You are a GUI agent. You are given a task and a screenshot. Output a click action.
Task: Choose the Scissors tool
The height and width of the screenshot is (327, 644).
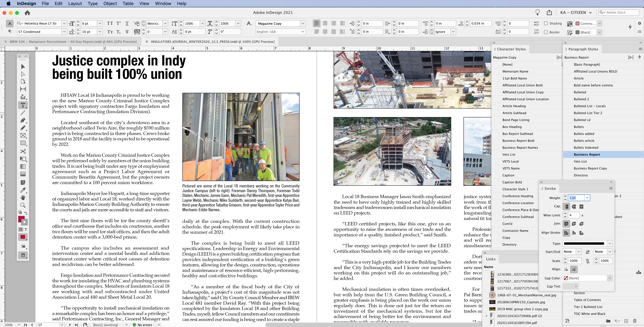click(23, 151)
